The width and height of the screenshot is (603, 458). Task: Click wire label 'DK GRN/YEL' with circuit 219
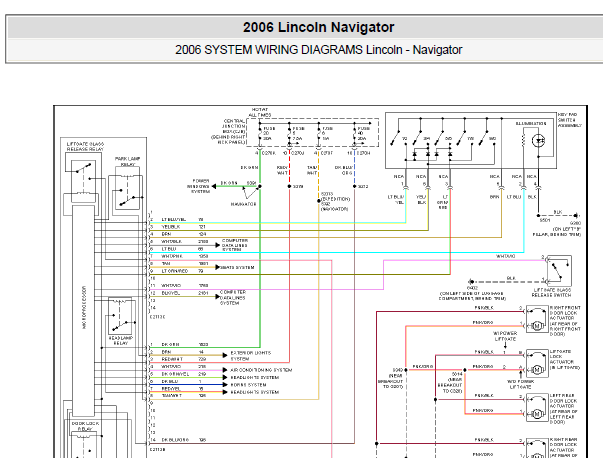[175, 374]
